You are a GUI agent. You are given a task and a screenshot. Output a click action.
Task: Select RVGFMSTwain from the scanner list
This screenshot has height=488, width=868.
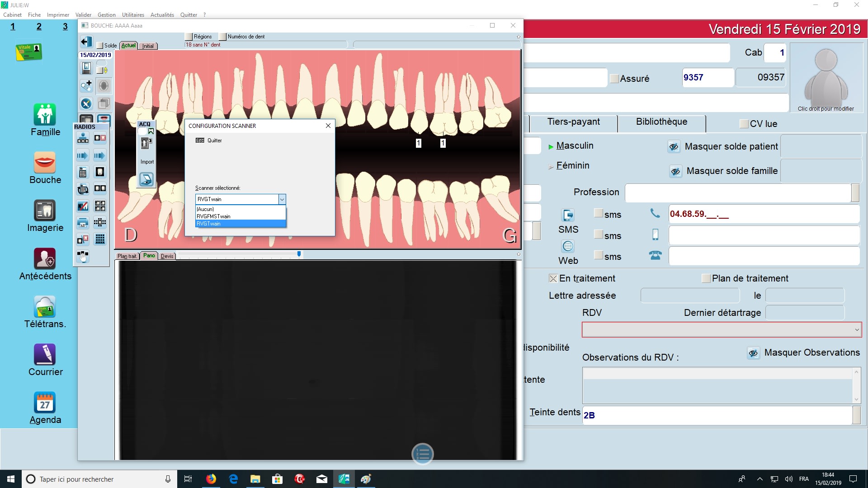tap(213, 216)
